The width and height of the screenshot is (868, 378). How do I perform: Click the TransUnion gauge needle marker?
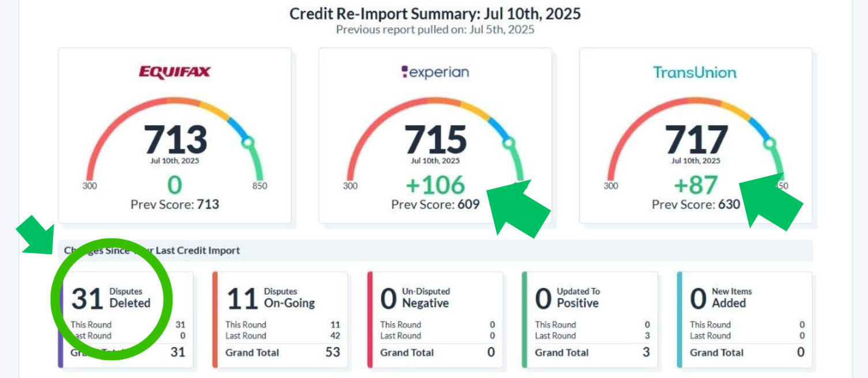coord(769,143)
